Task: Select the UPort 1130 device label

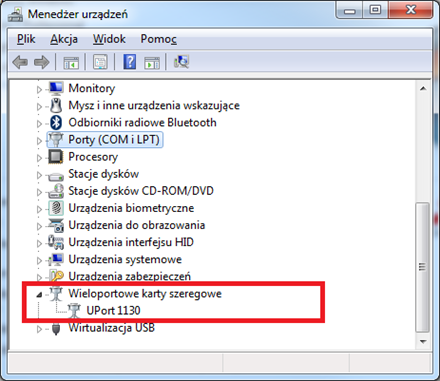Action: pos(113,311)
